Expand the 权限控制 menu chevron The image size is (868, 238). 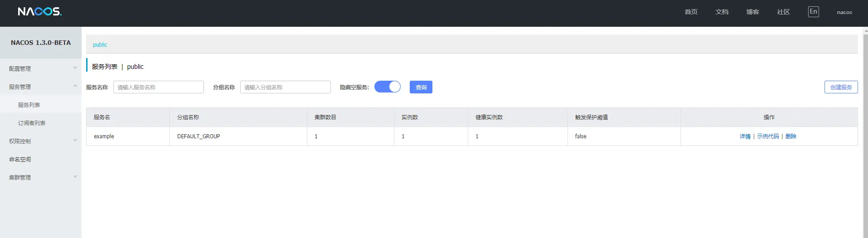point(75,141)
